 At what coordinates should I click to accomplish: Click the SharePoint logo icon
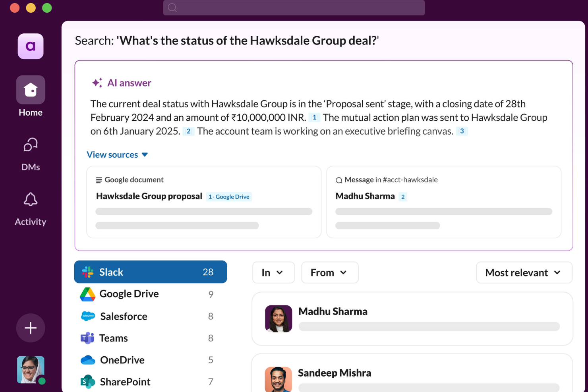point(87,382)
